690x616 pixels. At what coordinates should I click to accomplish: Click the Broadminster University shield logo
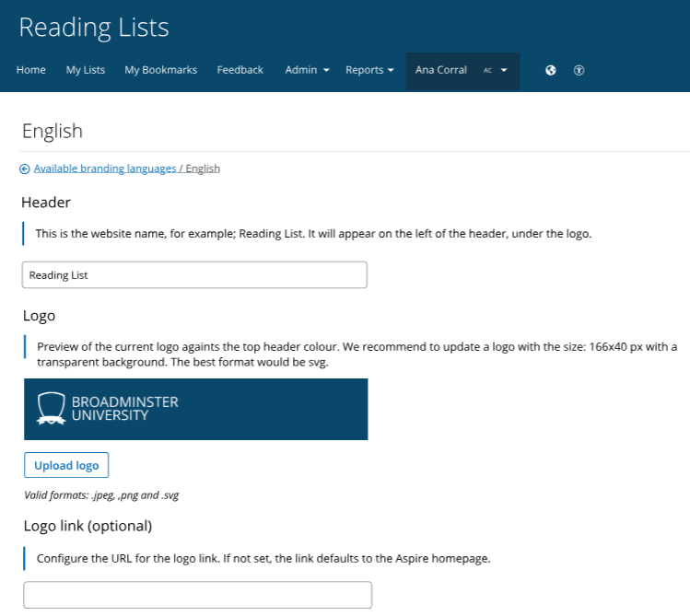(51, 408)
